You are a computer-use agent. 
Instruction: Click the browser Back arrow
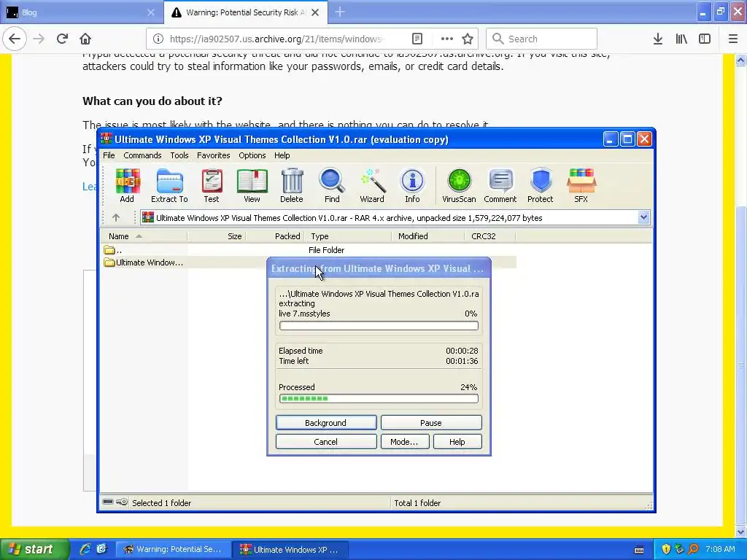[15, 39]
